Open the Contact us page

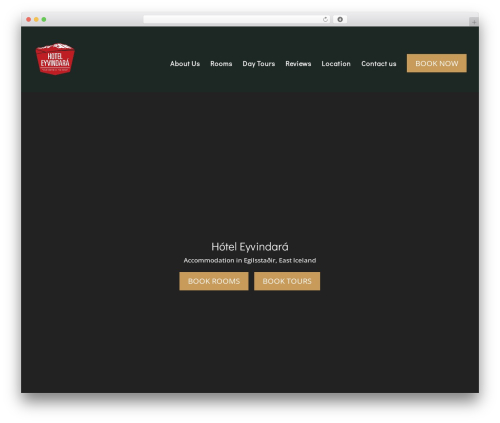pos(379,64)
